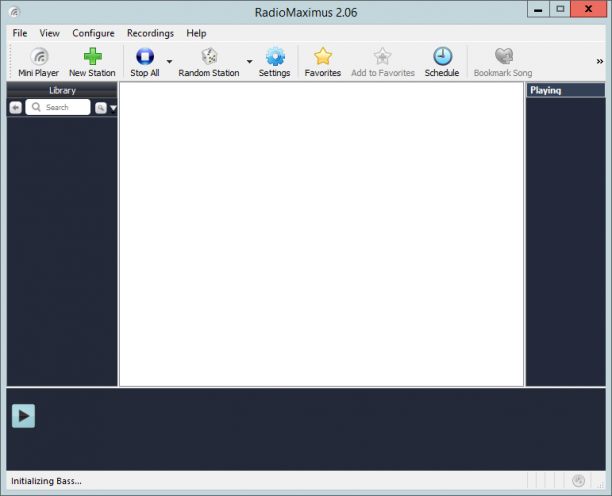Close the RadioMaximus window
The width and height of the screenshot is (612, 496).
(x=588, y=9)
